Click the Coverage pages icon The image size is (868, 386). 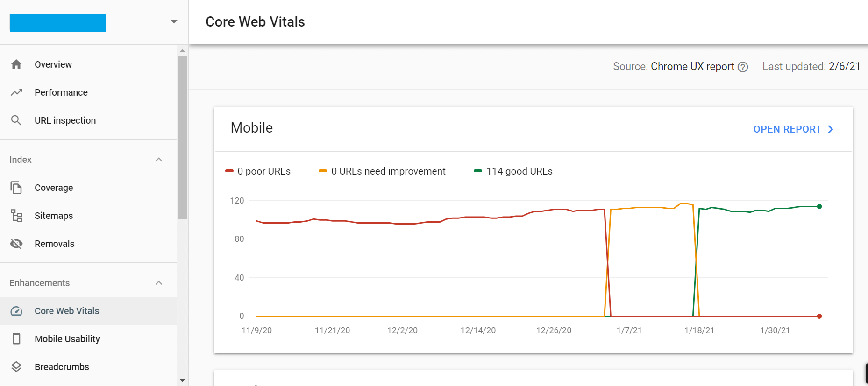click(16, 188)
